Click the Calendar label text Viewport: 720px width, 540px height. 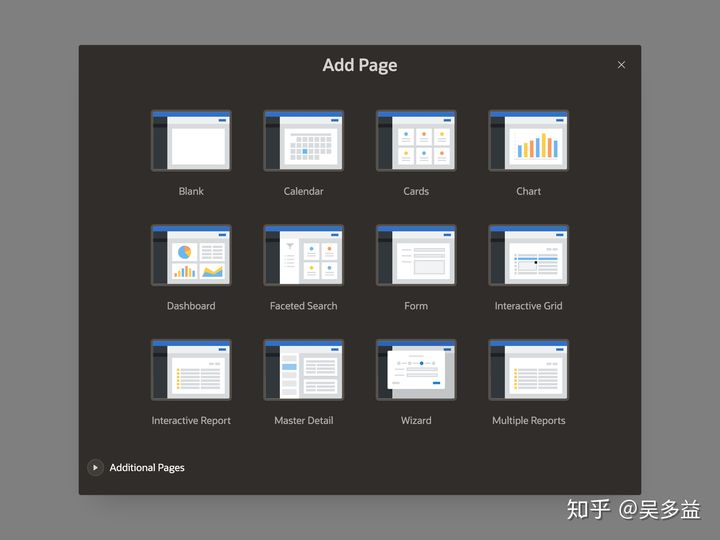pos(304,191)
